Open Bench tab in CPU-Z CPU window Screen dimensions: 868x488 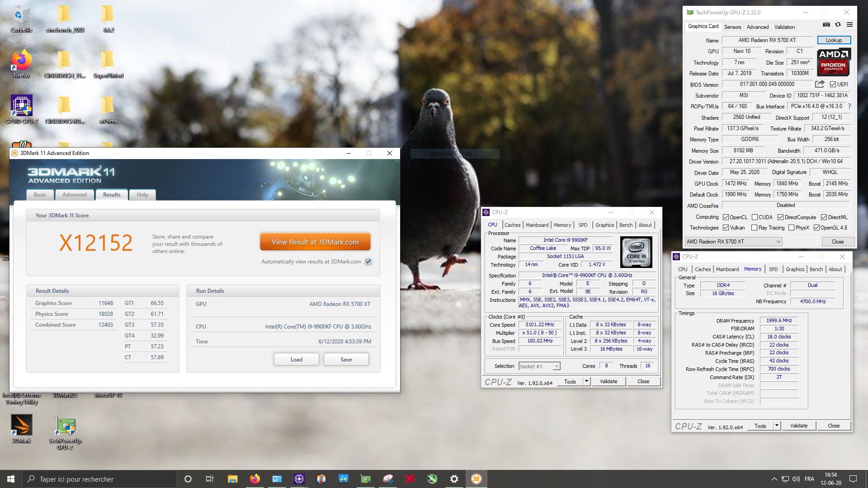[x=626, y=225]
